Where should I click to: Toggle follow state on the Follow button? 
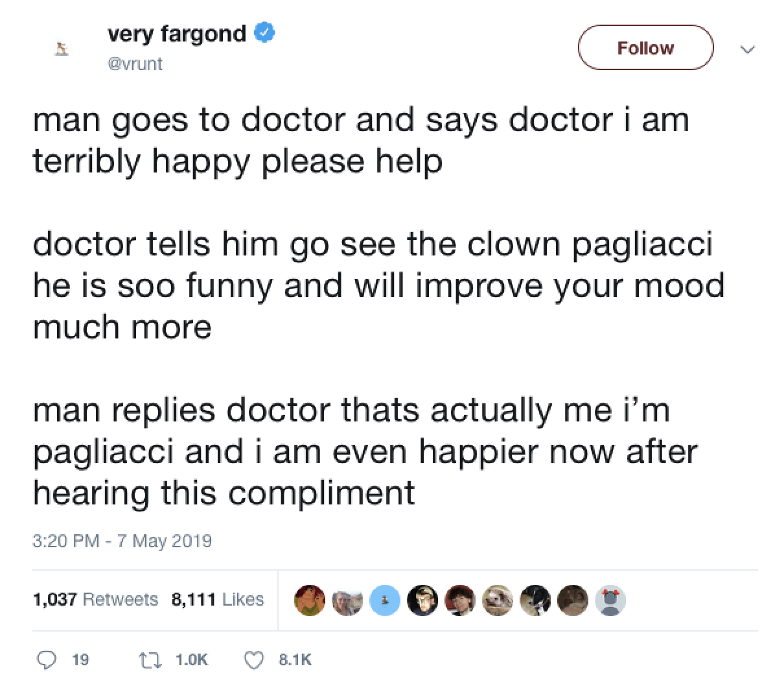645,47
